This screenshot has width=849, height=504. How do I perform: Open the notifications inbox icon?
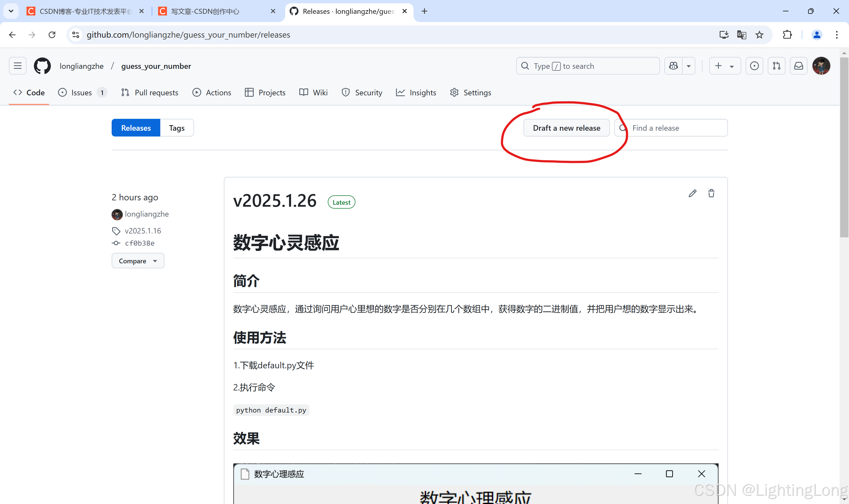[x=798, y=66]
